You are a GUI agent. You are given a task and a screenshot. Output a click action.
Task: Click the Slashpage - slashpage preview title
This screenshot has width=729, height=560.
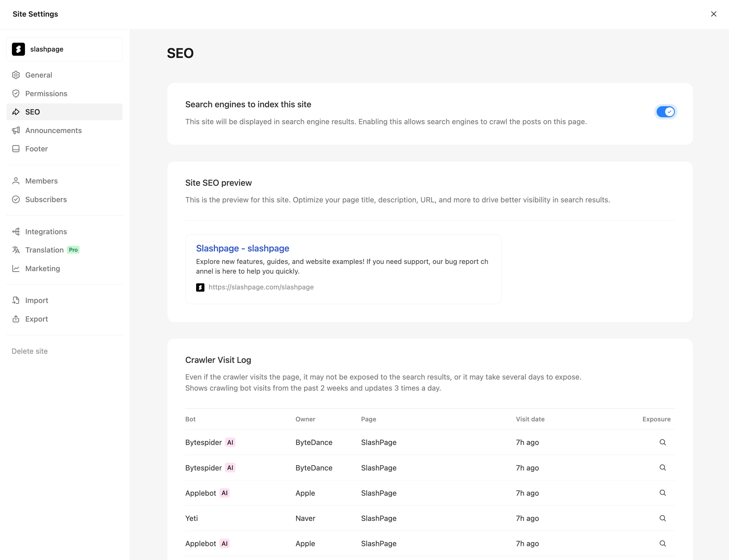242,248
